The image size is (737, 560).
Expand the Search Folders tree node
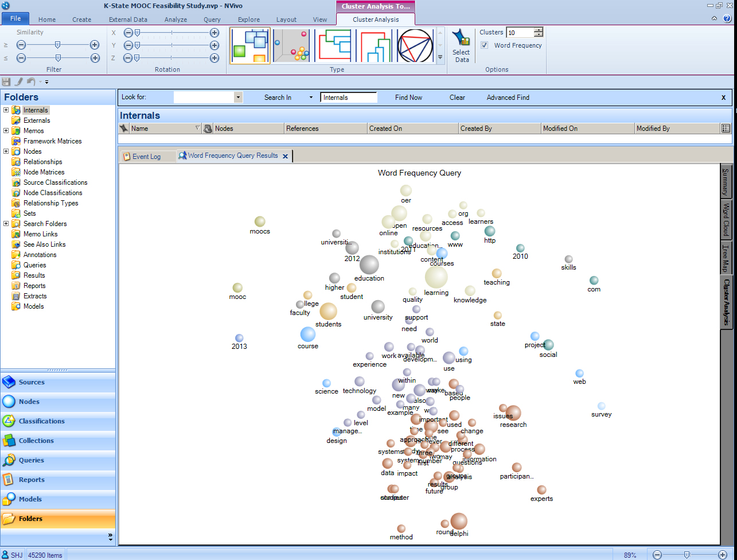click(x=6, y=224)
